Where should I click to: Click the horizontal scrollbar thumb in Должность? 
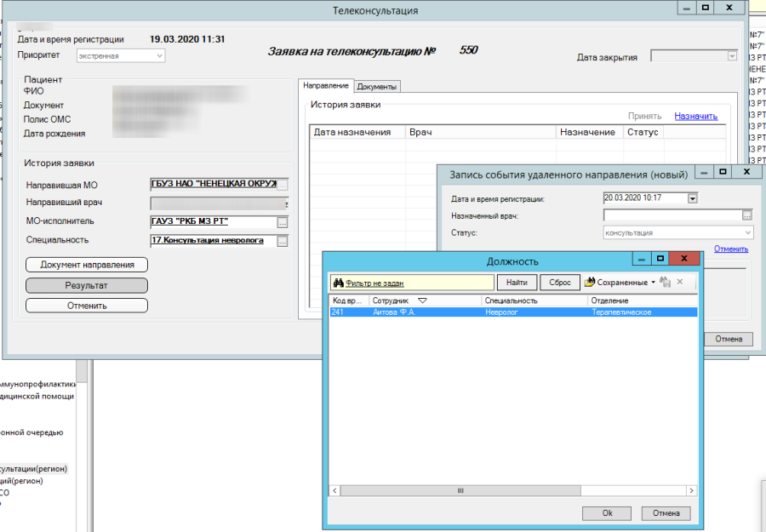[460, 490]
